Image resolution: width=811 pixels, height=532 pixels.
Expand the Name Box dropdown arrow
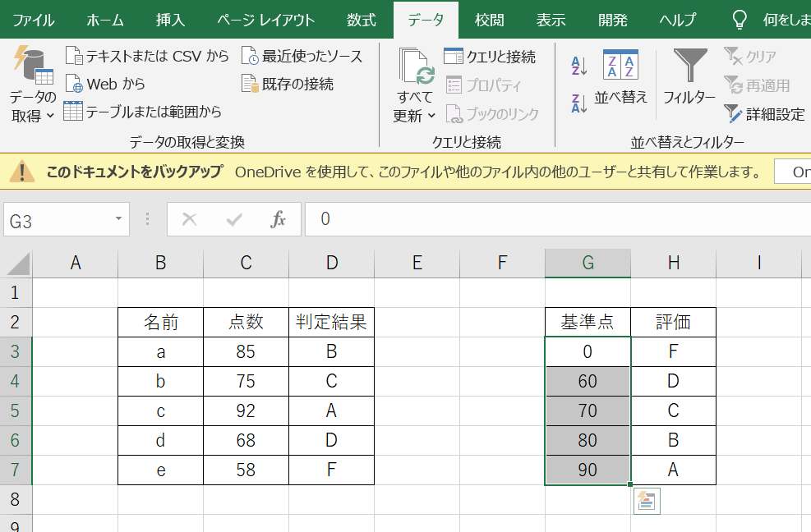[x=118, y=219]
